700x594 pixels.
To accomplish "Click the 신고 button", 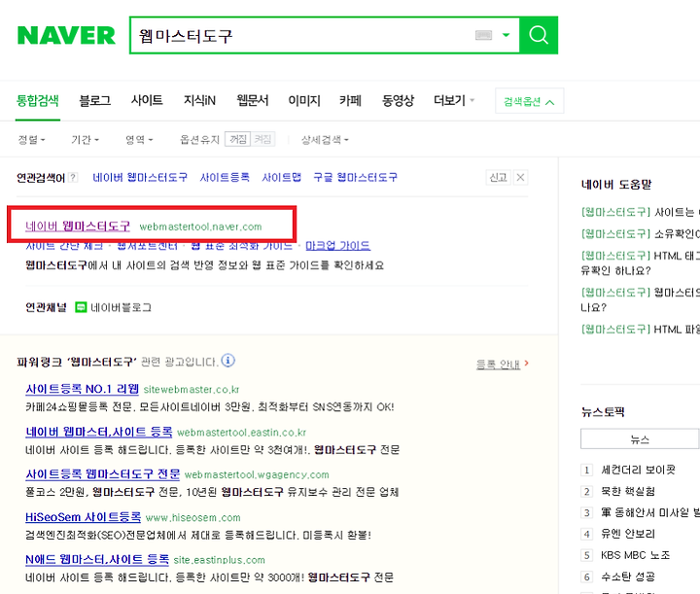I will click(498, 178).
